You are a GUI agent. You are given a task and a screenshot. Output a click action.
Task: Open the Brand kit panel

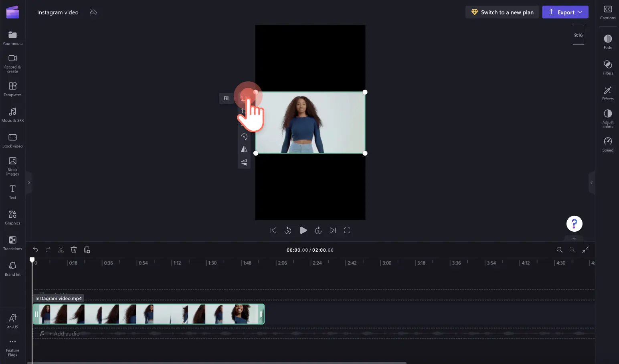click(x=12, y=269)
